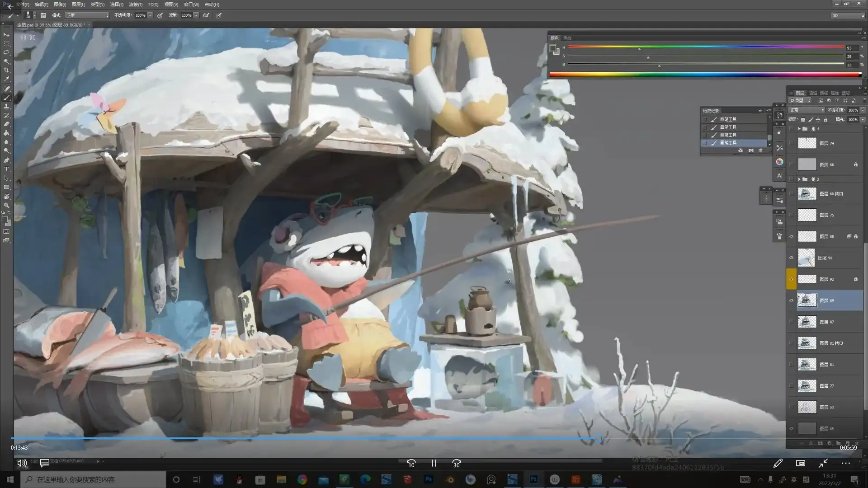Skip forward 30 seconds button
This screenshot has height=488, width=868.
pyautogui.click(x=457, y=464)
